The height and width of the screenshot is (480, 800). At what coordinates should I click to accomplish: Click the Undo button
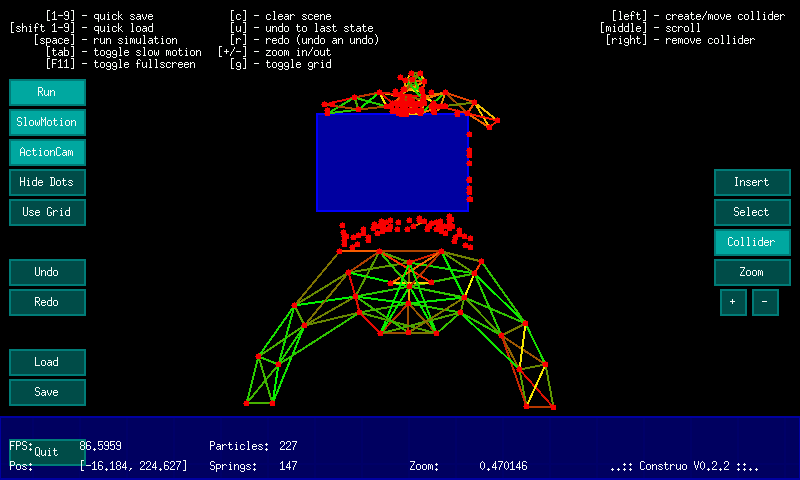(47, 272)
